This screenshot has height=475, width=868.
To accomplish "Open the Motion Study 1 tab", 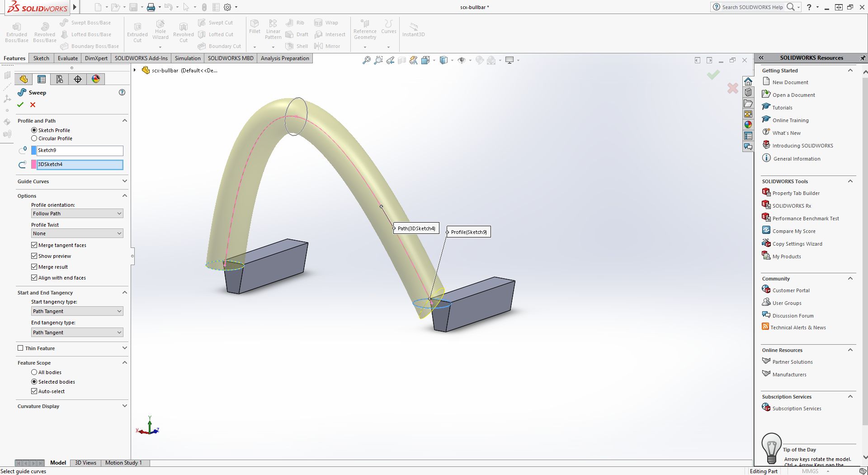I will [124, 462].
